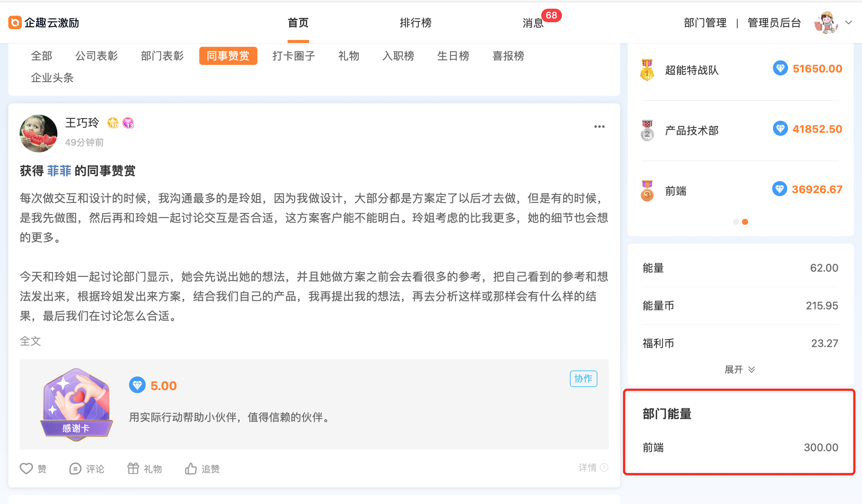The height and width of the screenshot is (504, 862).
Task: Open the 消息 tab with 68 badge
Action: click(533, 23)
